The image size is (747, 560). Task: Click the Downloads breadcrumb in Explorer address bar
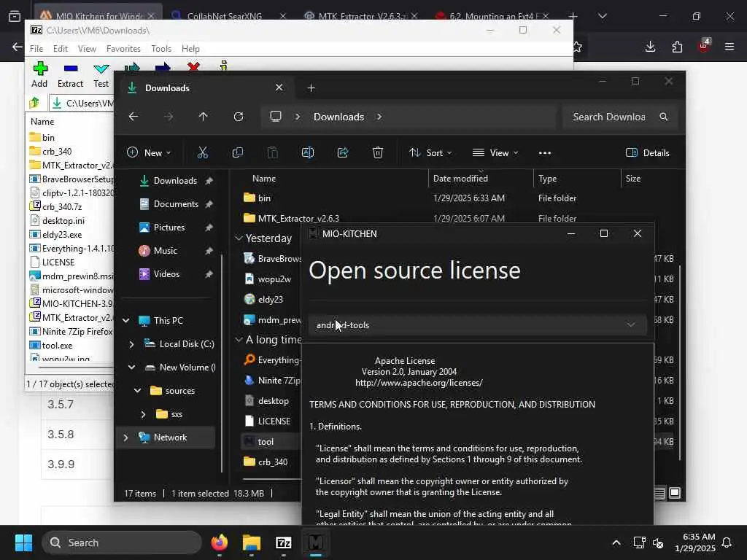pyautogui.click(x=338, y=117)
